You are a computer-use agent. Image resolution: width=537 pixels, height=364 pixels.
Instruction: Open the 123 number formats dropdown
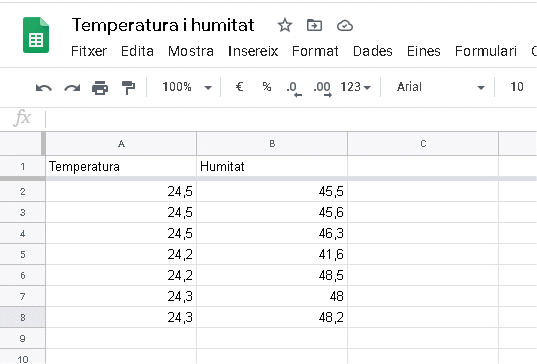[355, 87]
